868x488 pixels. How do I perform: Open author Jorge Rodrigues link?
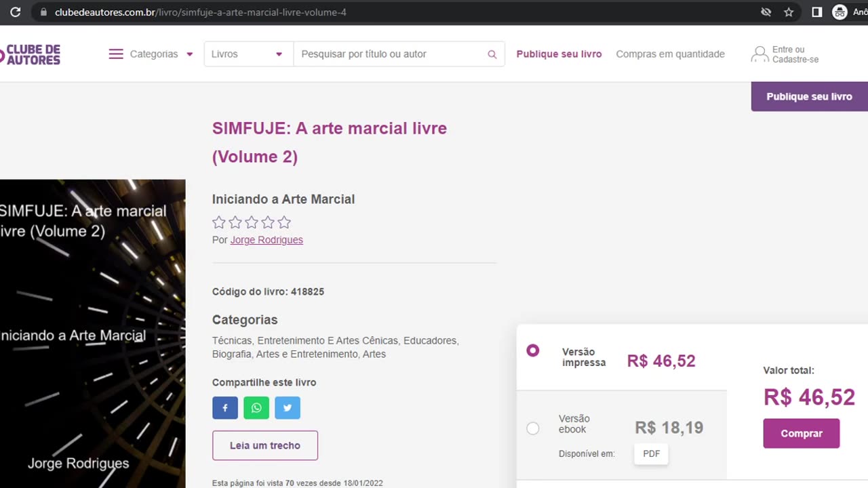tap(267, 240)
